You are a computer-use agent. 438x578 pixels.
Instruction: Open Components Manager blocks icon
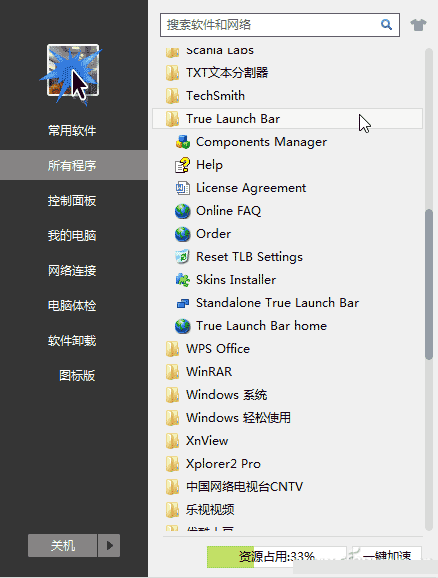pos(182,142)
